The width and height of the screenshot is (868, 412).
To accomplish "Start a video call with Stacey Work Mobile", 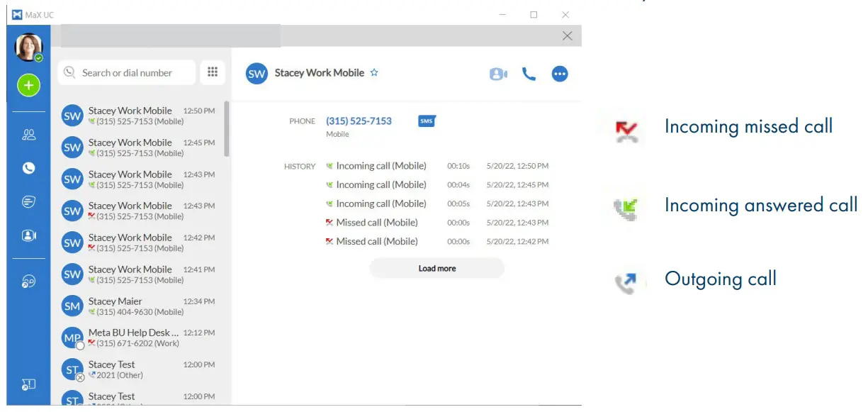I will coord(499,73).
